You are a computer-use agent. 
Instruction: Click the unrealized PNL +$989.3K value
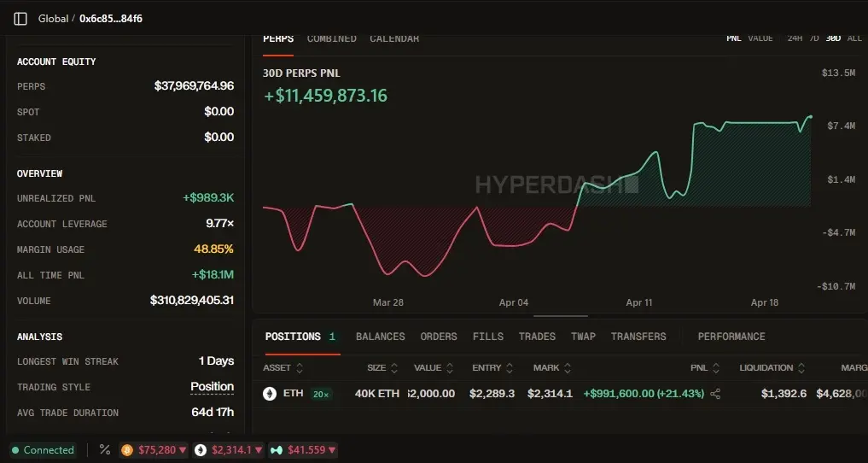[208, 198]
